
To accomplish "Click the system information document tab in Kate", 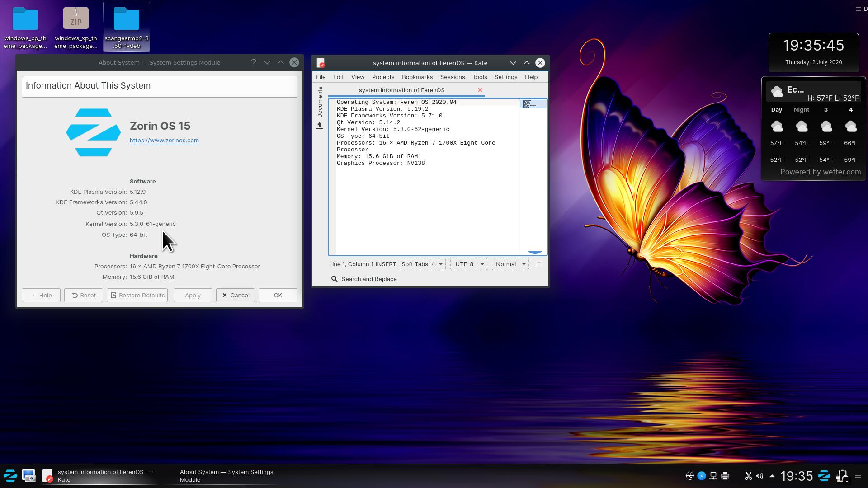I will 402,90.
